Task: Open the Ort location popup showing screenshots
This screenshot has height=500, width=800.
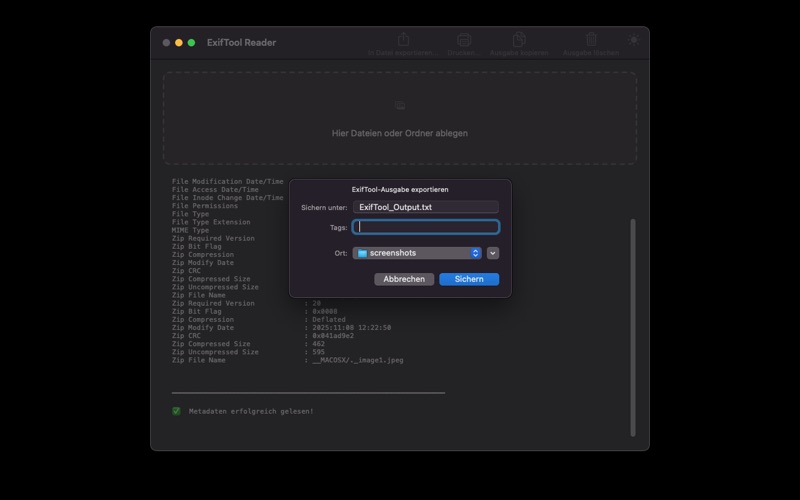Action: click(x=417, y=253)
